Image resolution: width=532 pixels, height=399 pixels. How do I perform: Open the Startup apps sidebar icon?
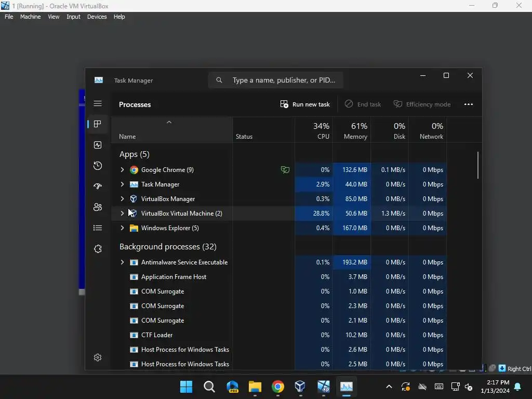[x=98, y=187]
